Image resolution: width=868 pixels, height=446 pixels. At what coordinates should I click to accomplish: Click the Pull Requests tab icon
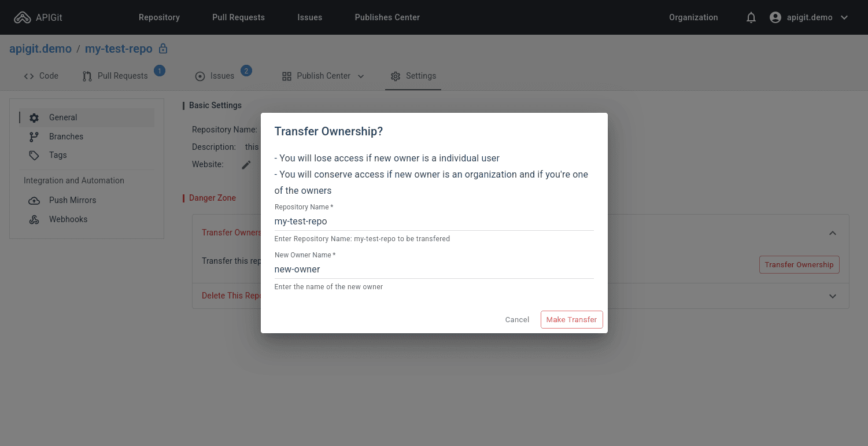[87, 76]
